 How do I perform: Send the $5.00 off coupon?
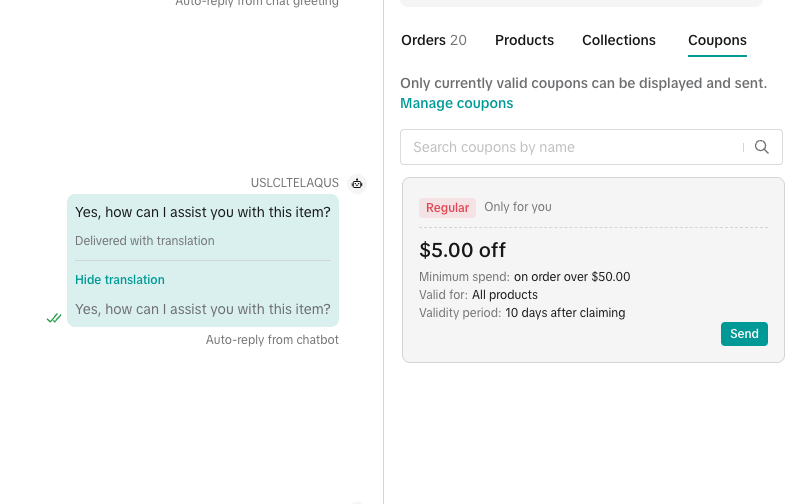[x=744, y=334]
